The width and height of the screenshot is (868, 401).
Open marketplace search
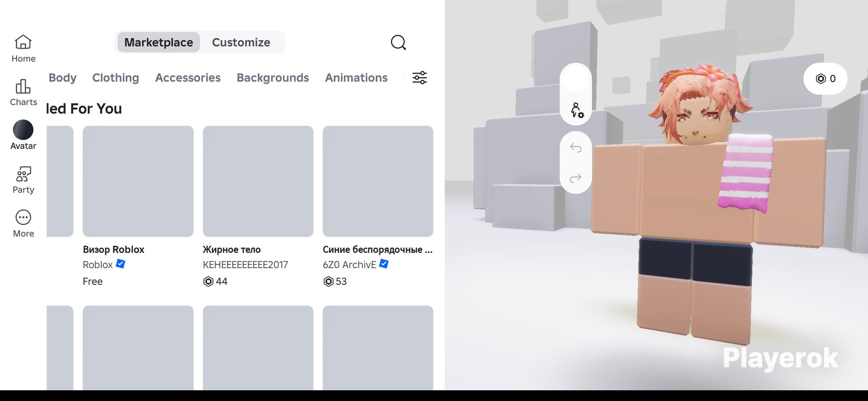click(398, 43)
